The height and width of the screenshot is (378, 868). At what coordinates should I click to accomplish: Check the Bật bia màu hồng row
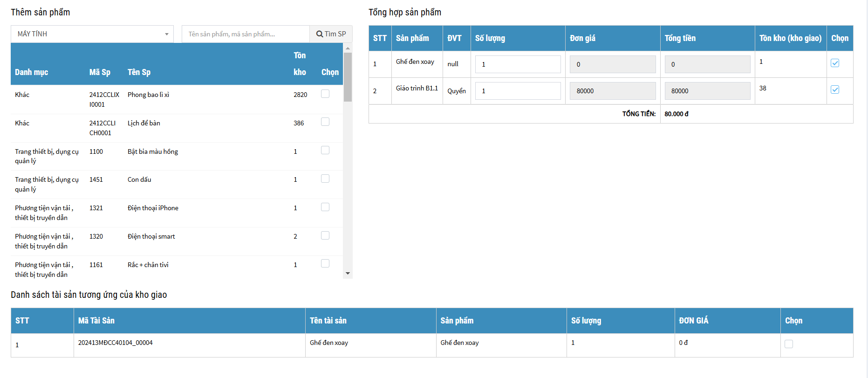point(325,150)
